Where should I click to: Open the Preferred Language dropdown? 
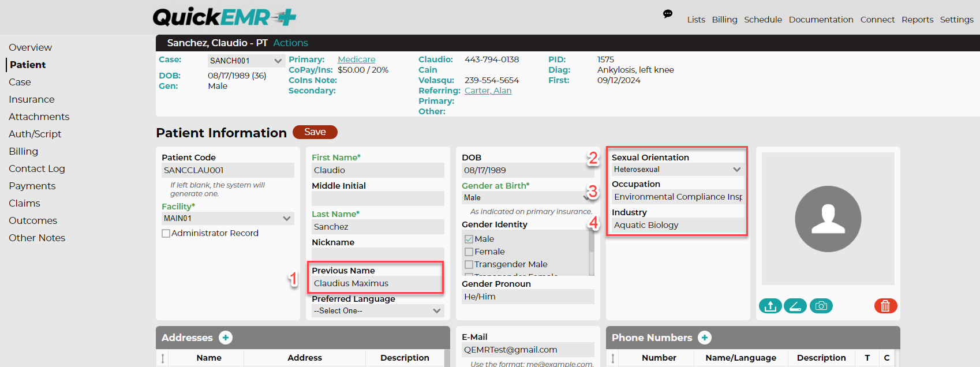(378, 310)
